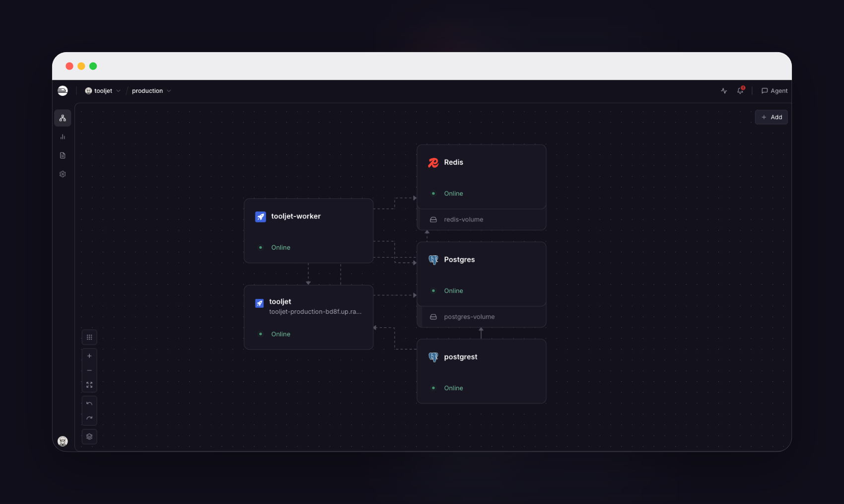Click the Online status on the Redis card
The width and height of the screenshot is (844, 504).
click(453, 194)
